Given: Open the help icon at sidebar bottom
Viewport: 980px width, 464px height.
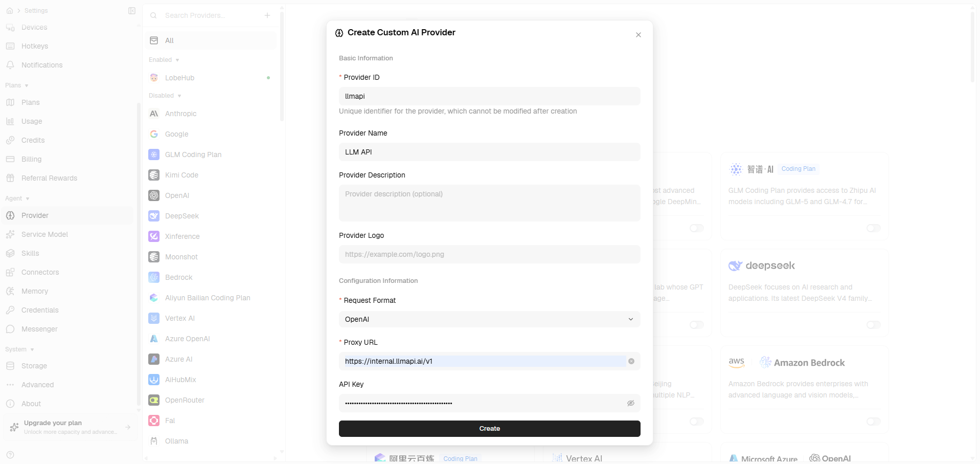Looking at the screenshot, I should [10, 455].
